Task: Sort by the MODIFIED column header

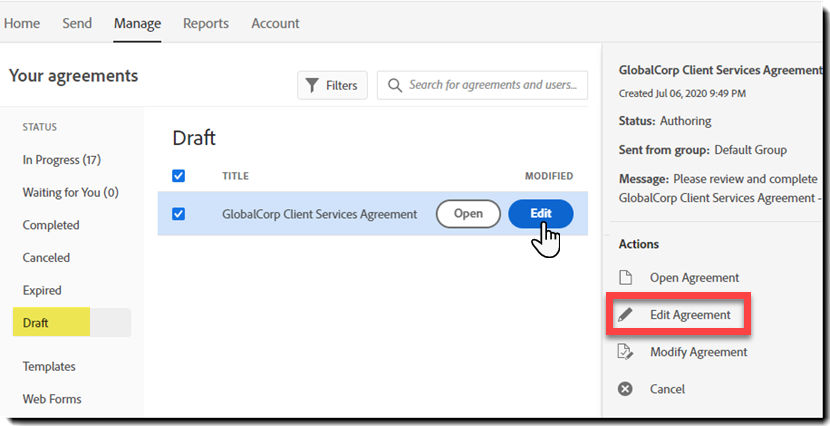Action: click(x=549, y=176)
